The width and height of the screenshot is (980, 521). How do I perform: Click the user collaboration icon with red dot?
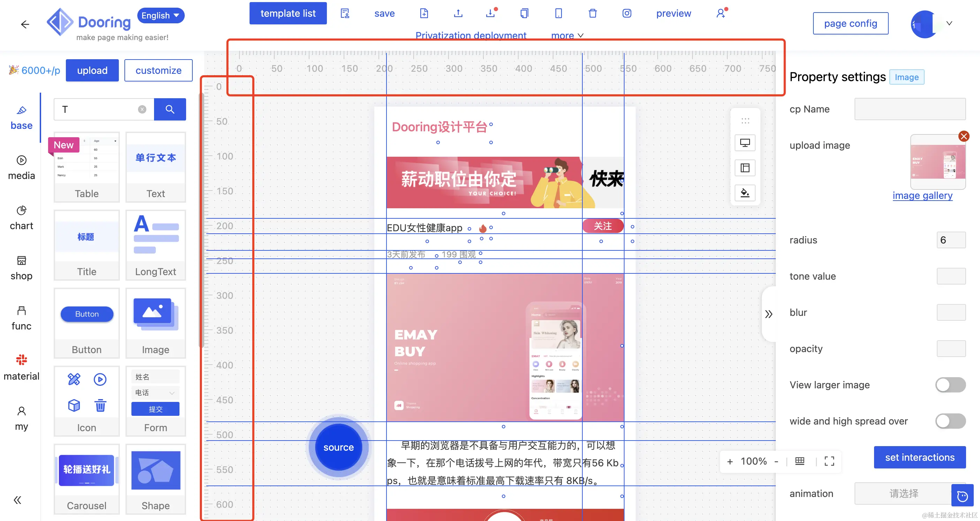point(721,13)
